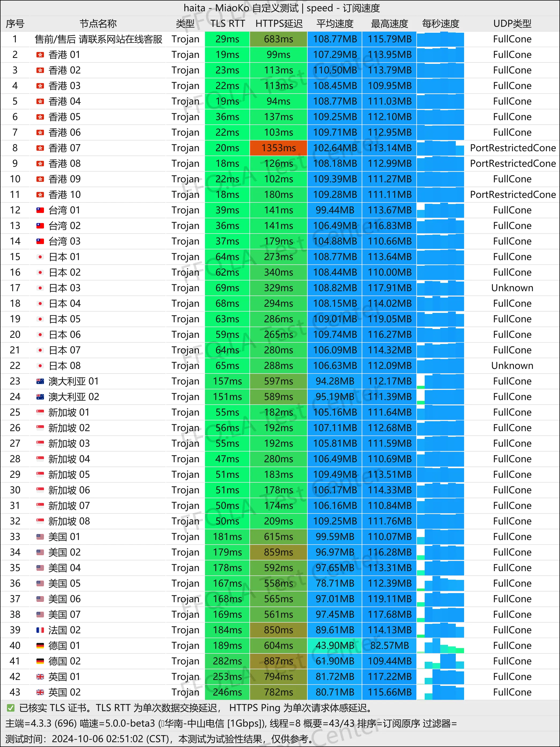Select the 节点名称 column header
Screen dimensions: 560x747
pos(98,24)
